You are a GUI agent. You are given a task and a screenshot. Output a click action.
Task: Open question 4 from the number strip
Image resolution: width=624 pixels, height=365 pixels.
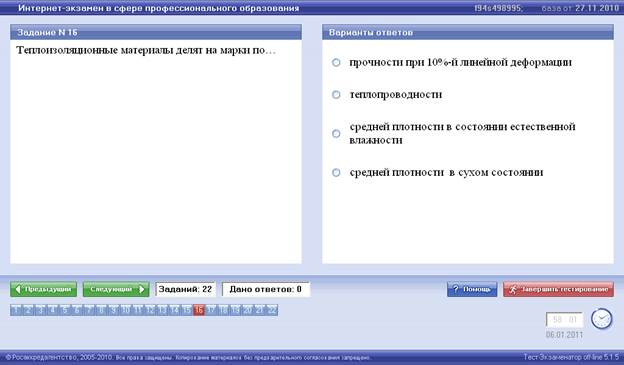point(53,310)
